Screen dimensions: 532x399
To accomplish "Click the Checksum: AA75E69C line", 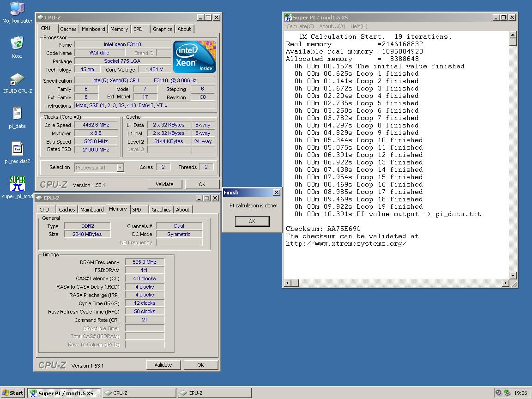I will point(323,229).
